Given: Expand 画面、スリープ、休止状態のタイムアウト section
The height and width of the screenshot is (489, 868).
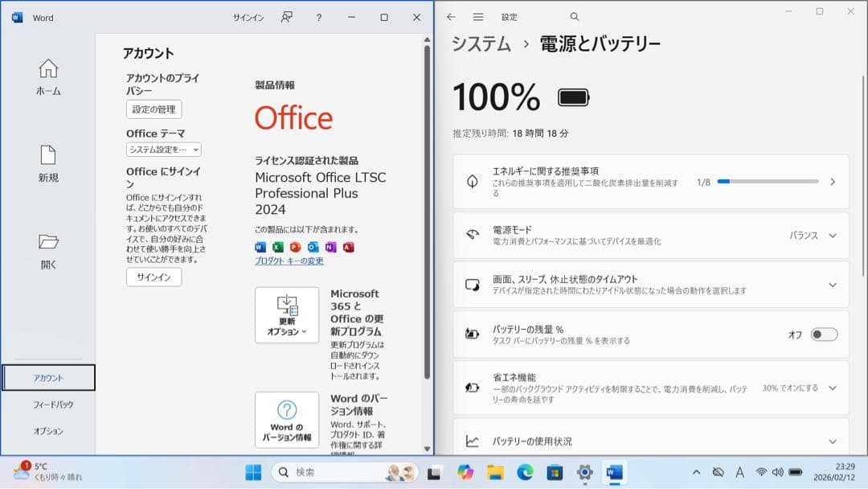Looking at the screenshot, I should pyautogui.click(x=832, y=285).
